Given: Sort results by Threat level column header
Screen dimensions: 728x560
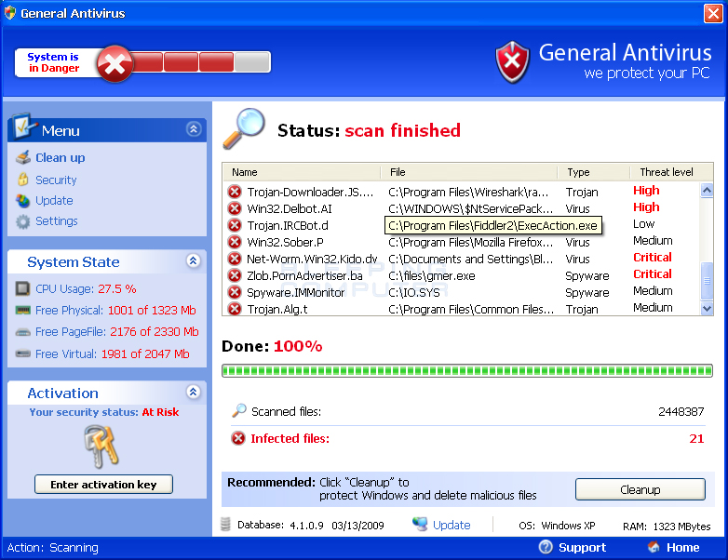Looking at the screenshot, I should pyautogui.click(x=671, y=172).
